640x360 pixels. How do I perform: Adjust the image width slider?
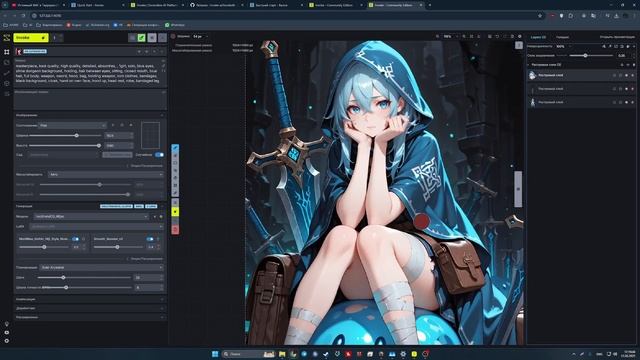(x=65, y=135)
